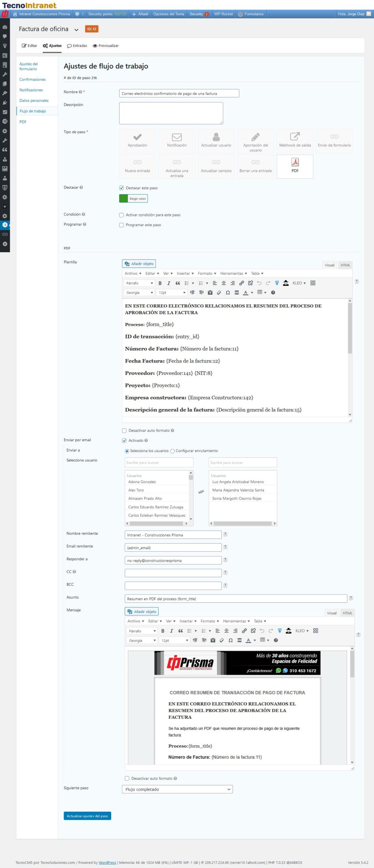Insert a link in the Plantilla editor
The width and height of the screenshot is (374, 868).
click(242, 283)
